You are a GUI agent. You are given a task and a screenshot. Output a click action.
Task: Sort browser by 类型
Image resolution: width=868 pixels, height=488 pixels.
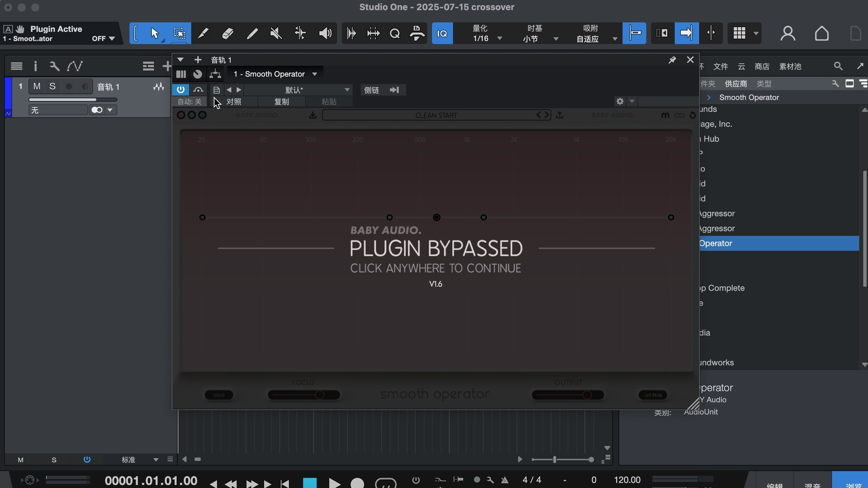(x=764, y=84)
